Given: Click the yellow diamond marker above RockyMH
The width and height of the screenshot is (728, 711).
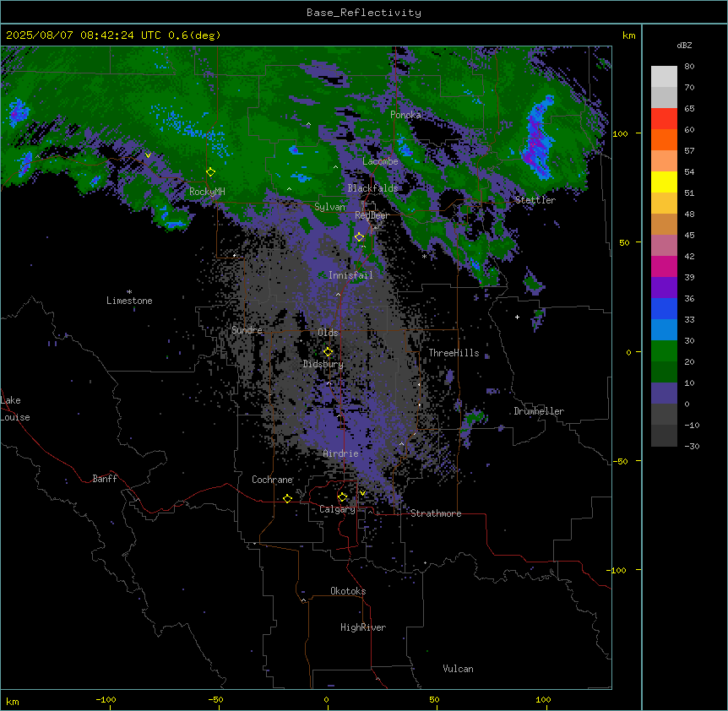Looking at the screenshot, I should [211, 172].
